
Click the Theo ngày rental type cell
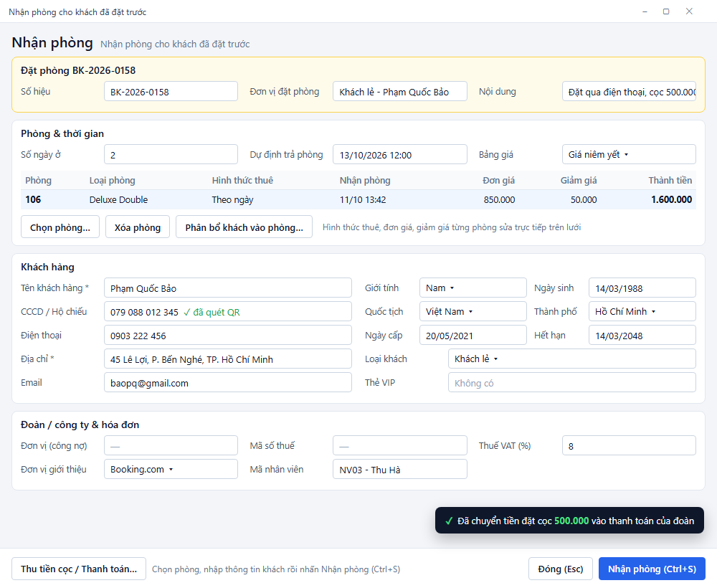tap(232, 200)
